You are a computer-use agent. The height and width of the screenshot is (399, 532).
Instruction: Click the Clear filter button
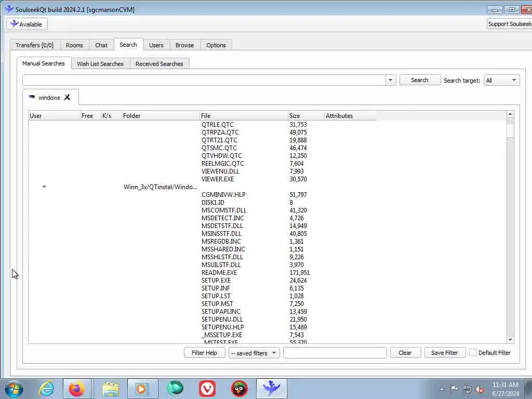click(405, 353)
